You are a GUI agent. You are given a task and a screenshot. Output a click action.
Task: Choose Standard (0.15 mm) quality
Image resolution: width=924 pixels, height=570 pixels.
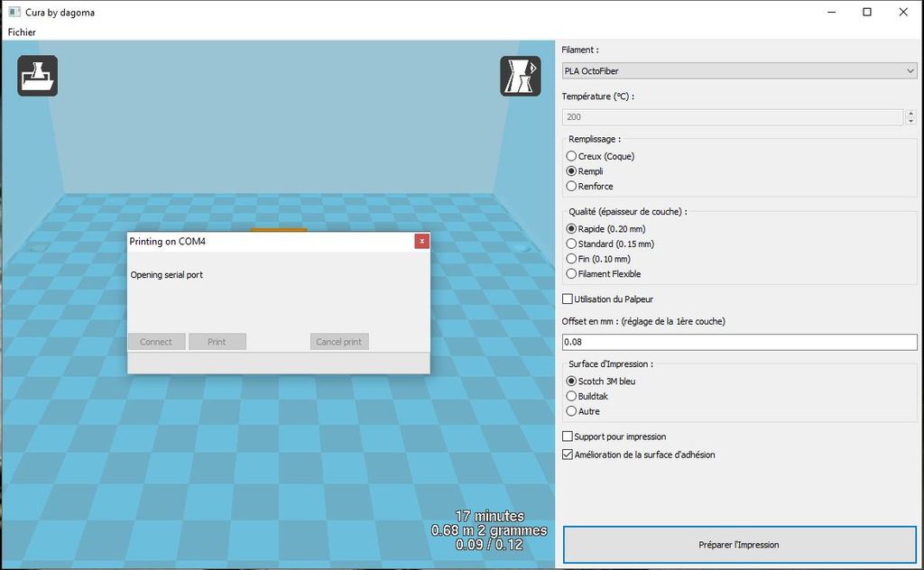pos(610,244)
